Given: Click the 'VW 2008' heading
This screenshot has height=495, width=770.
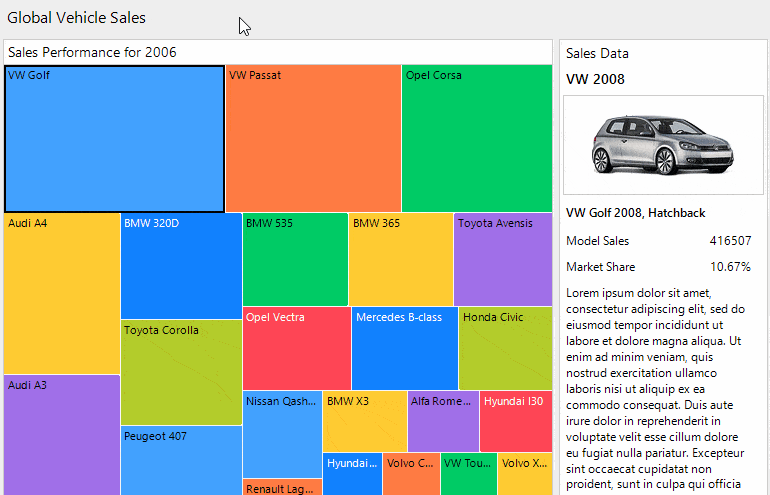Looking at the screenshot, I should click(595, 79).
